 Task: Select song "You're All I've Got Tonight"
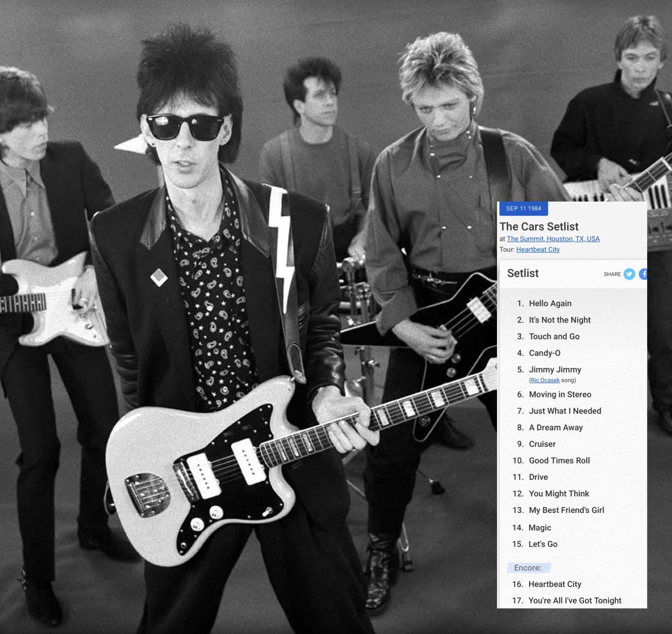pos(574,601)
